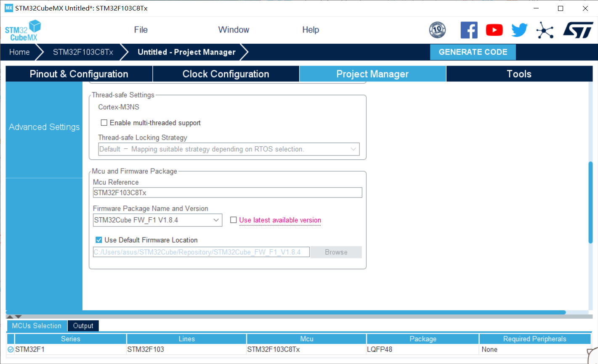Sort by Lines column header
This screenshot has height=364, width=598.
[186, 339]
